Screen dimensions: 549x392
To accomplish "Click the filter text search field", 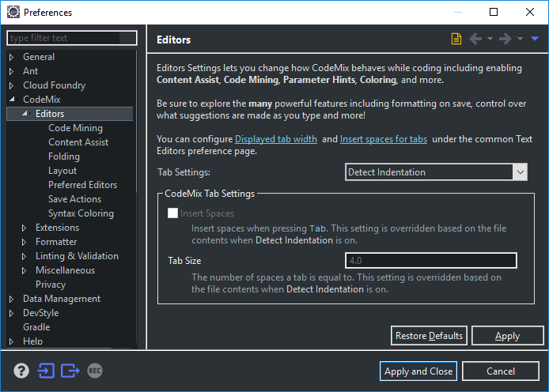I will tap(71, 38).
